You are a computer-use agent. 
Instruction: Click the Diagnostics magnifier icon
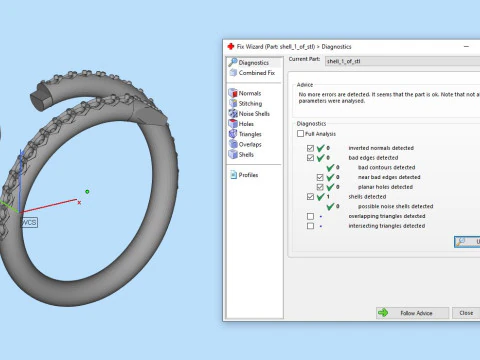(233, 62)
